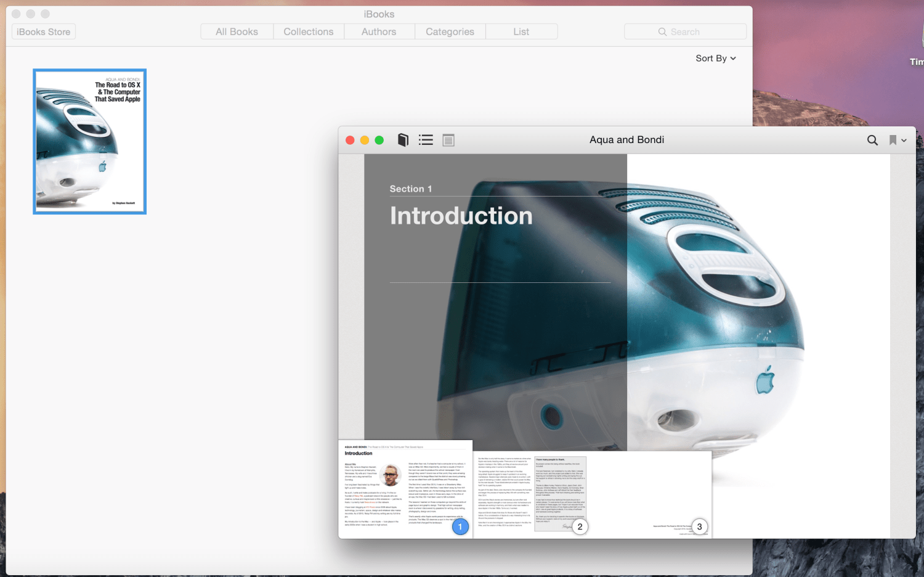Open page 1 thumbnail preview
Viewport: 924px width, 577px height.
click(405, 489)
